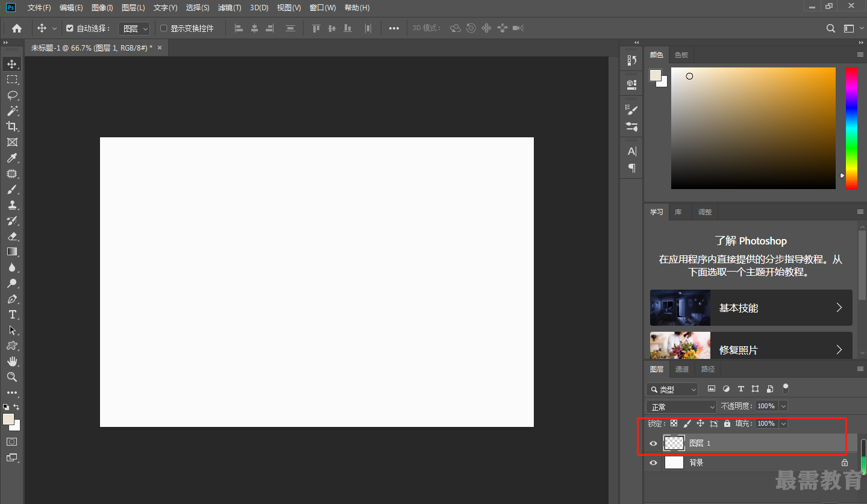Open the 滤镜(T) menu
The height and width of the screenshot is (504, 867).
pyautogui.click(x=230, y=8)
